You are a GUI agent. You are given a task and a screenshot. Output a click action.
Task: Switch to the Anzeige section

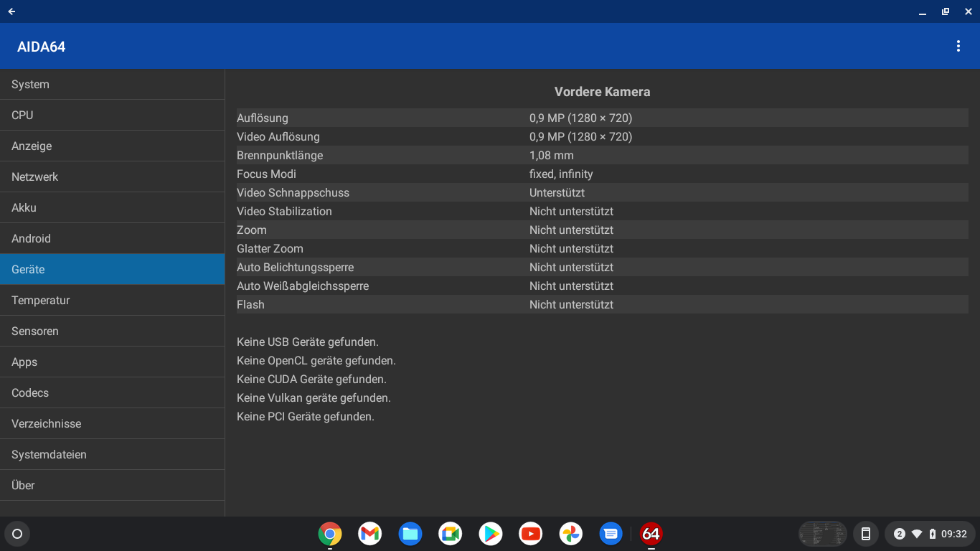point(113,146)
